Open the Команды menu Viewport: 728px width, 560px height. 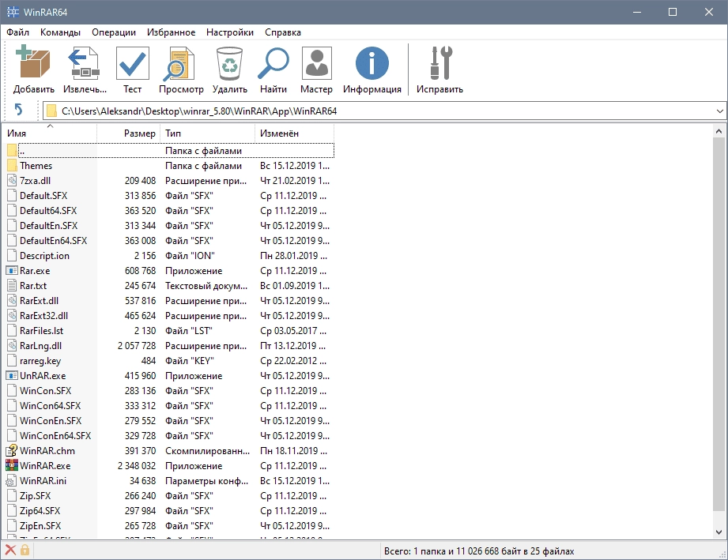(60, 32)
